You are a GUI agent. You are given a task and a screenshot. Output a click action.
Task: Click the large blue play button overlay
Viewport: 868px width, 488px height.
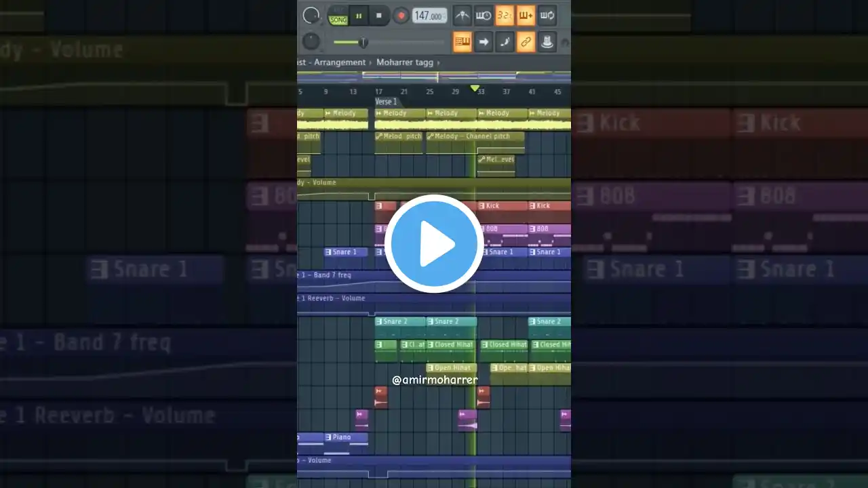click(434, 244)
